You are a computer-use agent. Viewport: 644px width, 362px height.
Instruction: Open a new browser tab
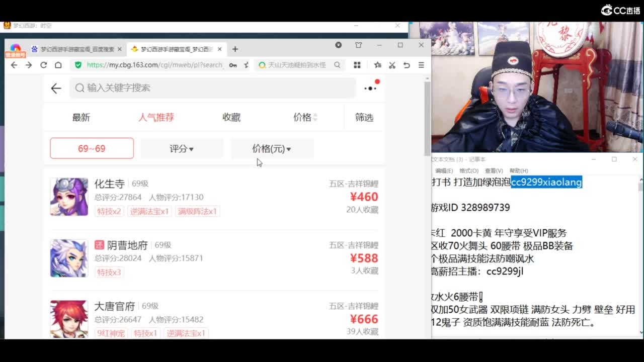tap(235, 49)
